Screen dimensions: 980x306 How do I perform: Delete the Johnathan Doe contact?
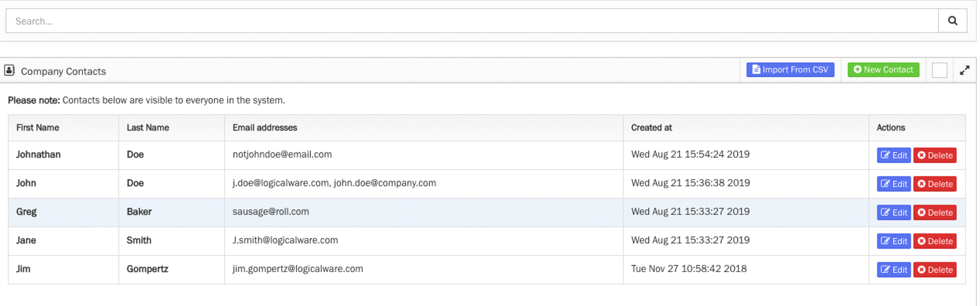tap(935, 156)
